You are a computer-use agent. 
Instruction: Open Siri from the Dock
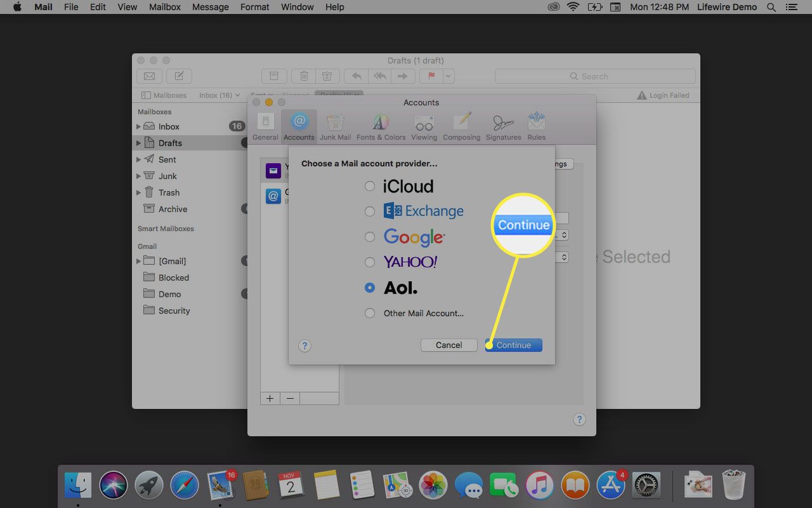click(x=114, y=486)
